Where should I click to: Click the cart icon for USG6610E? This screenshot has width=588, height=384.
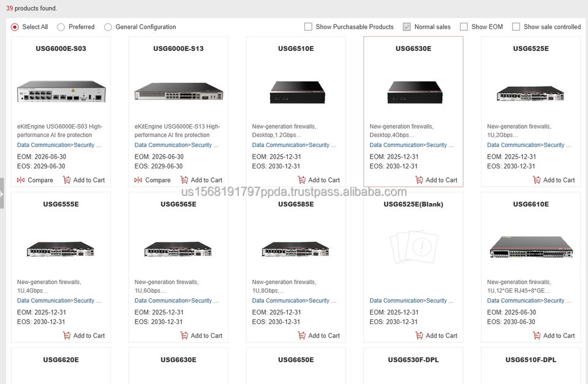click(537, 336)
